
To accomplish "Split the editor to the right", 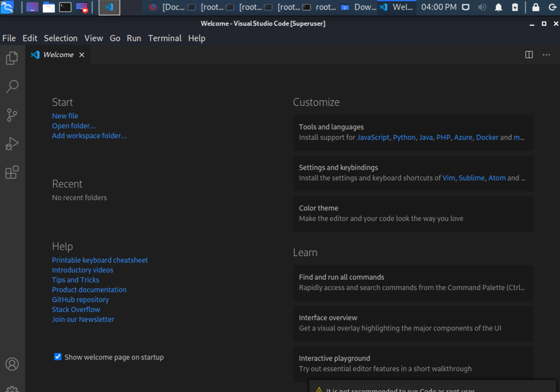I will click(529, 55).
